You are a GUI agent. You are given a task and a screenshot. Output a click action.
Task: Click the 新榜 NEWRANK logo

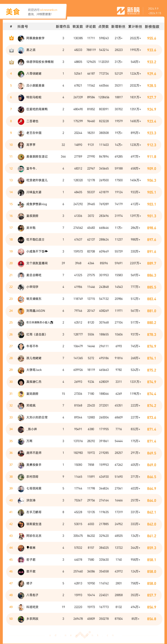point(128,11)
